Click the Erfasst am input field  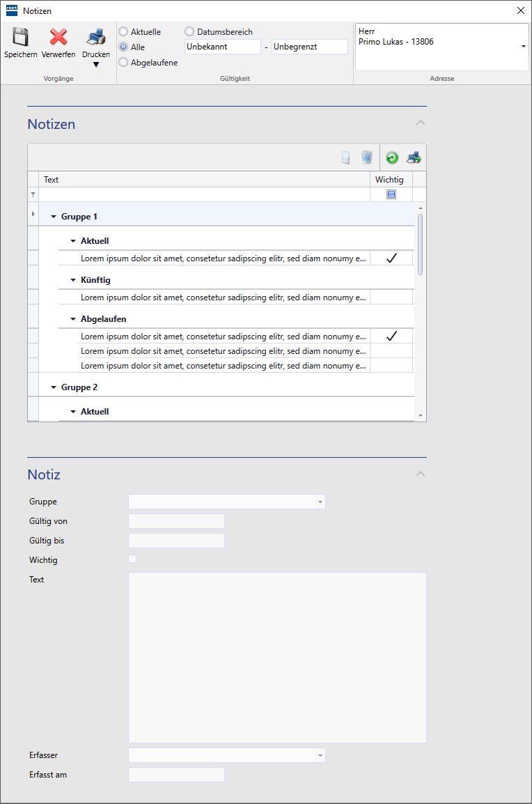[x=176, y=774]
